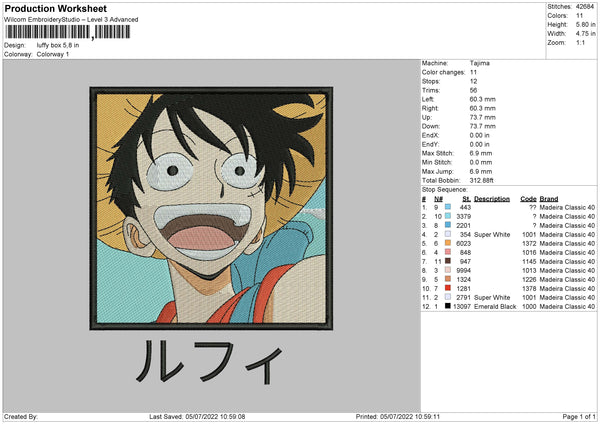Select the Total Bobbin value 312.88ft
Viewport: 600px width, 424px height.
click(x=482, y=180)
